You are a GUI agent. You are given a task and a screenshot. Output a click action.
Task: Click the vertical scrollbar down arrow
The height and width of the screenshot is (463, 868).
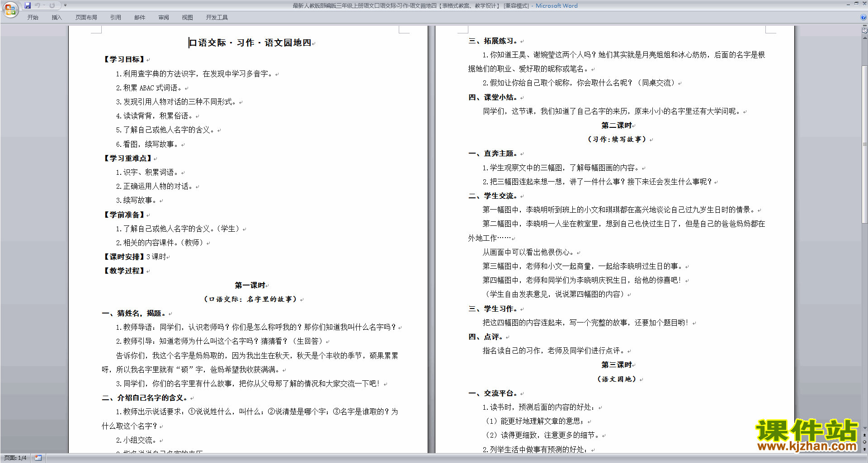tap(865, 428)
